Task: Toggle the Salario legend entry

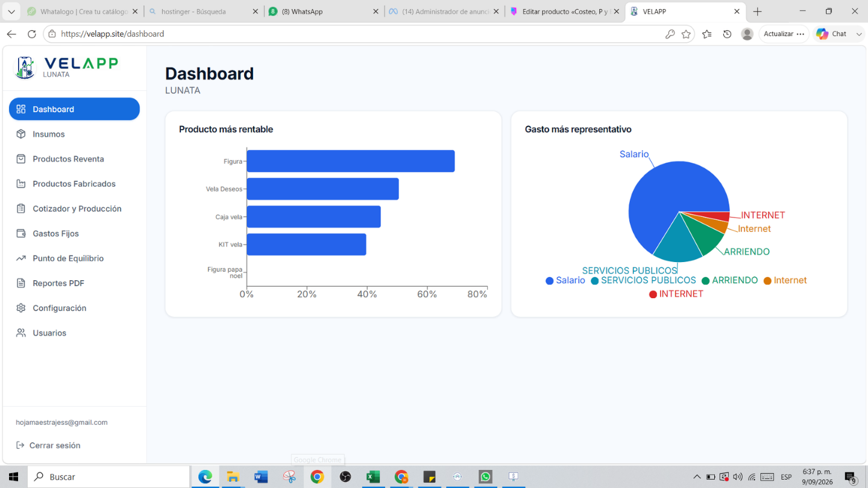Action: click(x=565, y=281)
